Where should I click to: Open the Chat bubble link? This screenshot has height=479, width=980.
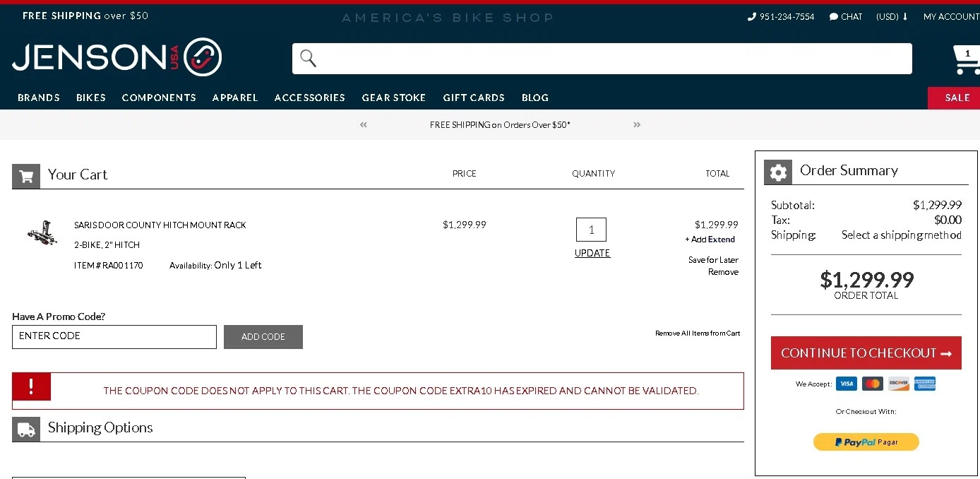pyautogui.click(x=846, y=17)
